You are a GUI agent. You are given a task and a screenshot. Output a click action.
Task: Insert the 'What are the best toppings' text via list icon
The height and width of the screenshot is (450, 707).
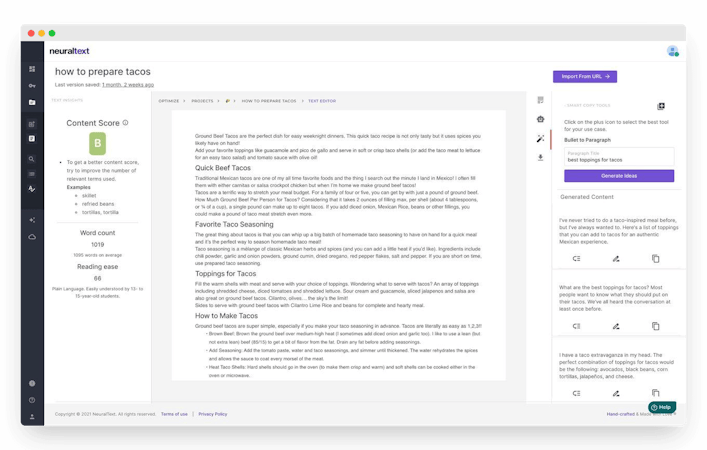tap(576, 326)
